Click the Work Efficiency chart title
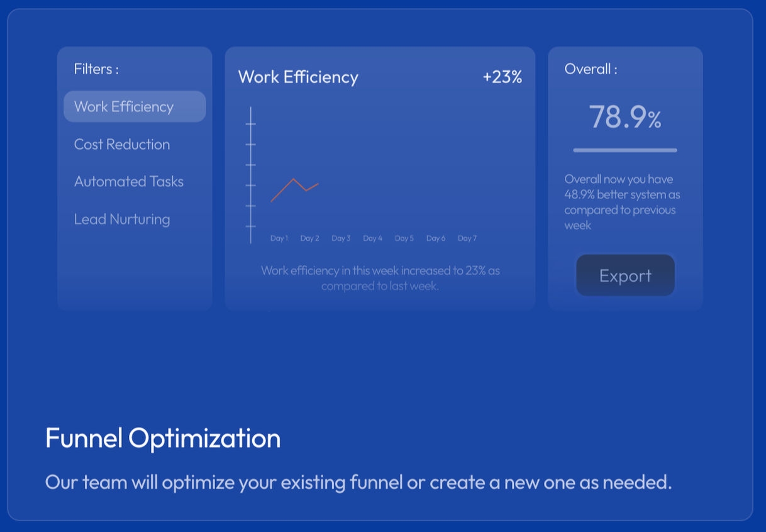Screen dimensions: 766x532 pyautogui.click(x=298, y=77)
